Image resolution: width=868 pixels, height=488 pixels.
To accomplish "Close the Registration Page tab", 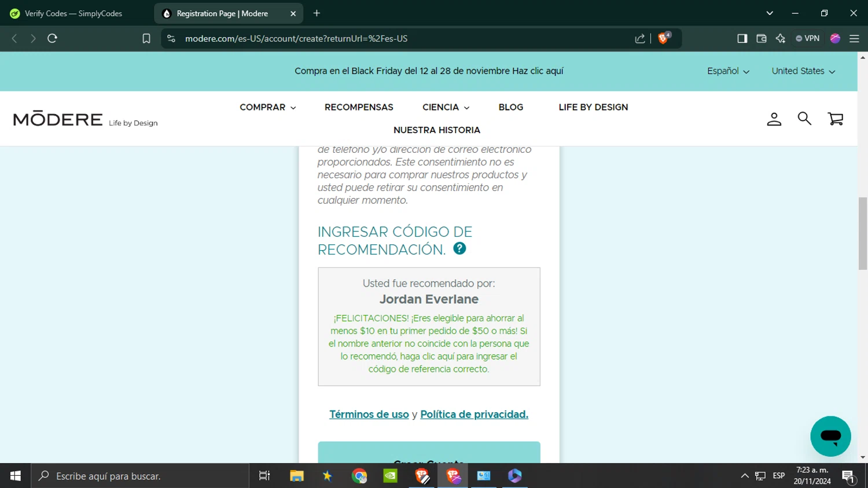I will 293,13.
